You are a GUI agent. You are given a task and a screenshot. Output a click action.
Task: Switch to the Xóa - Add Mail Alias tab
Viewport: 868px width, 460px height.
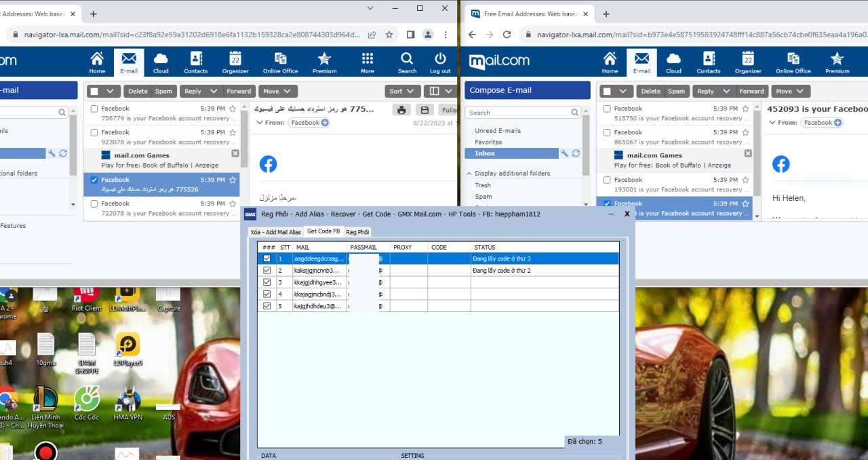(x=275, y=232)
